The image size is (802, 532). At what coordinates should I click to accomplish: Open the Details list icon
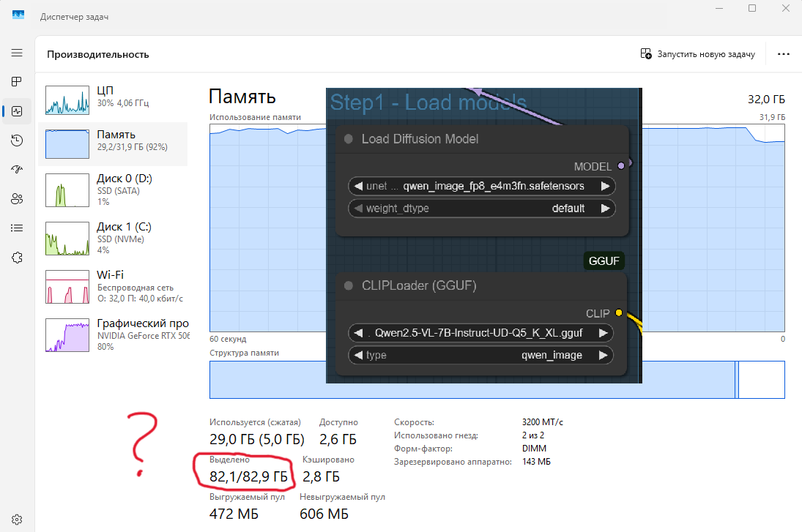17,228
